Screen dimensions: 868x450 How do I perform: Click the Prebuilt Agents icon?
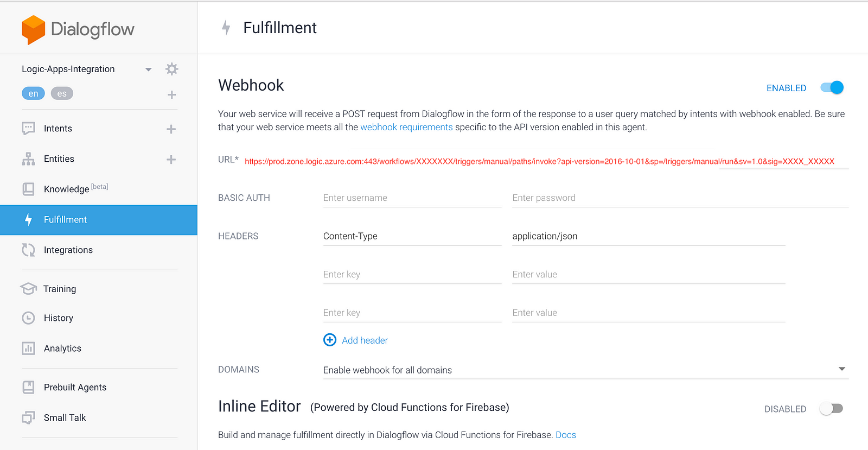coord(28,387)
